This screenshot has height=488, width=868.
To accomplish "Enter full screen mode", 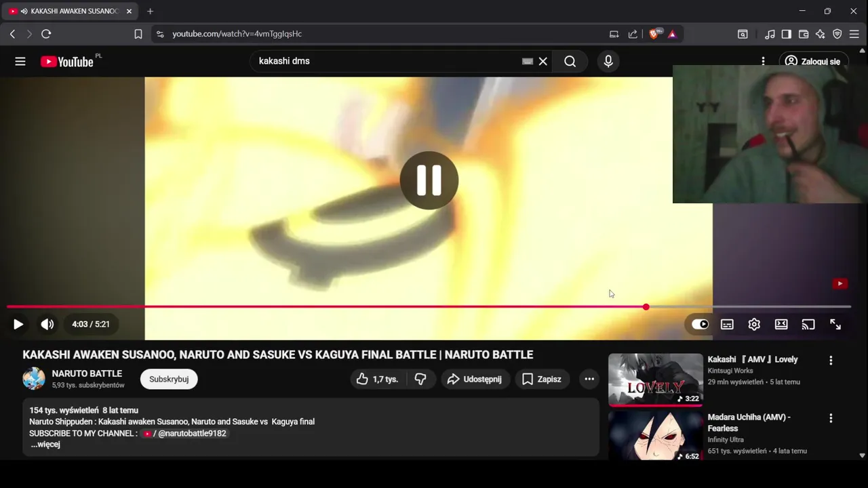I will tap(835, 325).
